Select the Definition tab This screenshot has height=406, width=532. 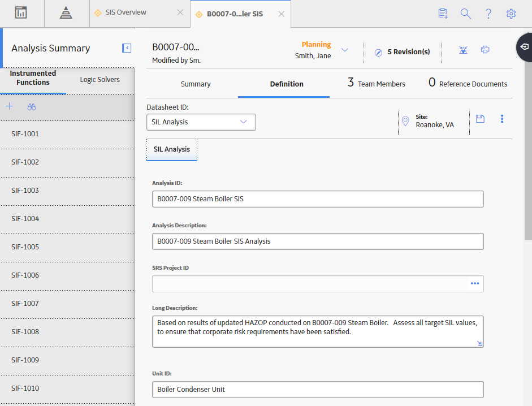pyautogui.click(x=287, y=84)
